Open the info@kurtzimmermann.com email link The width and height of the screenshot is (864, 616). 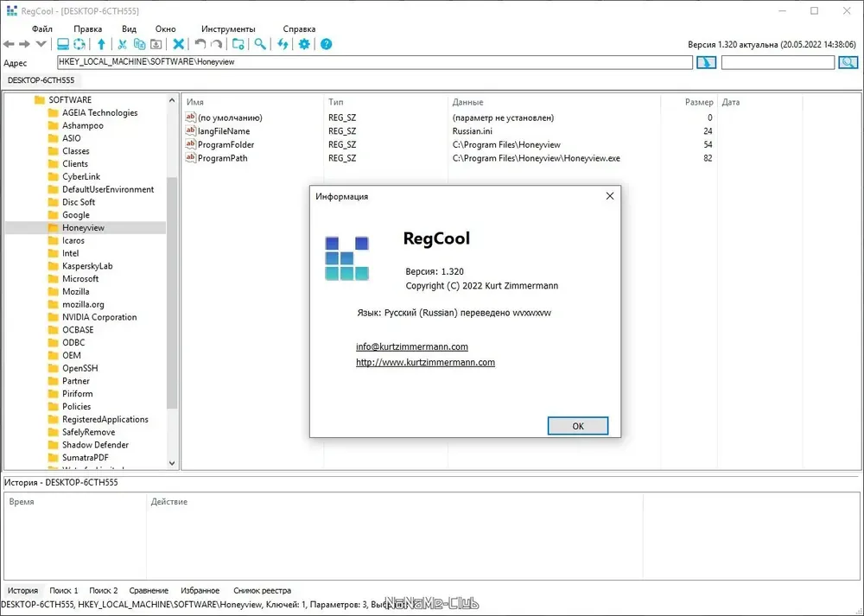pyautogui.click(x=412, y=346)
